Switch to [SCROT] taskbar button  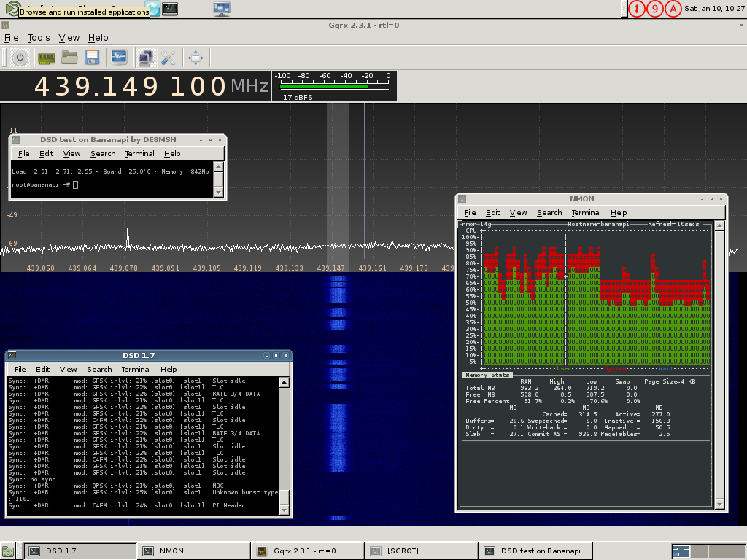[403, 551]
